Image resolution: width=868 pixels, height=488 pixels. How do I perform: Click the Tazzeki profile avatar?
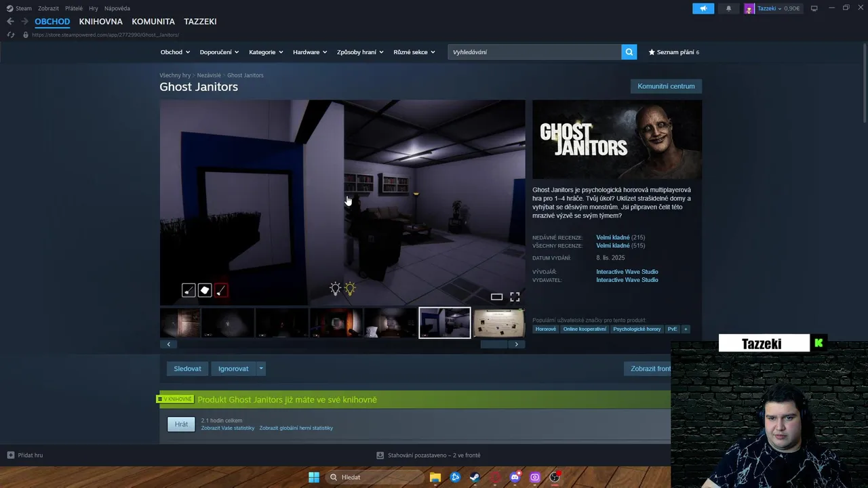749,8
